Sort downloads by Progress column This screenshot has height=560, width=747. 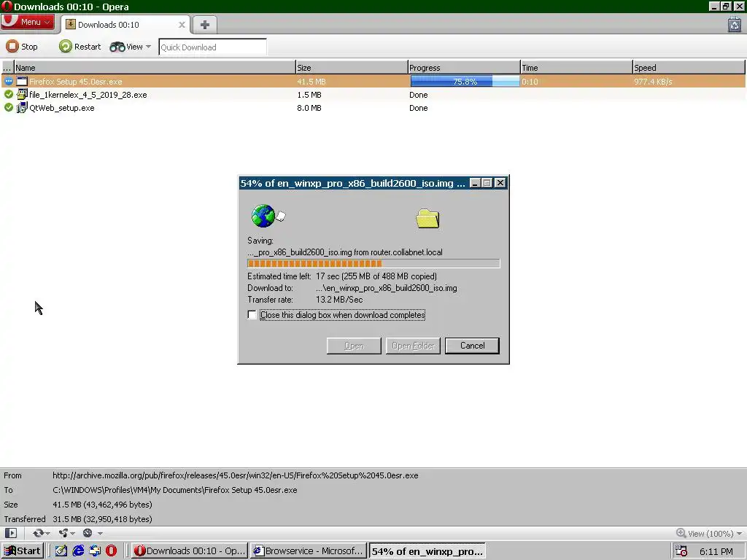464,68
